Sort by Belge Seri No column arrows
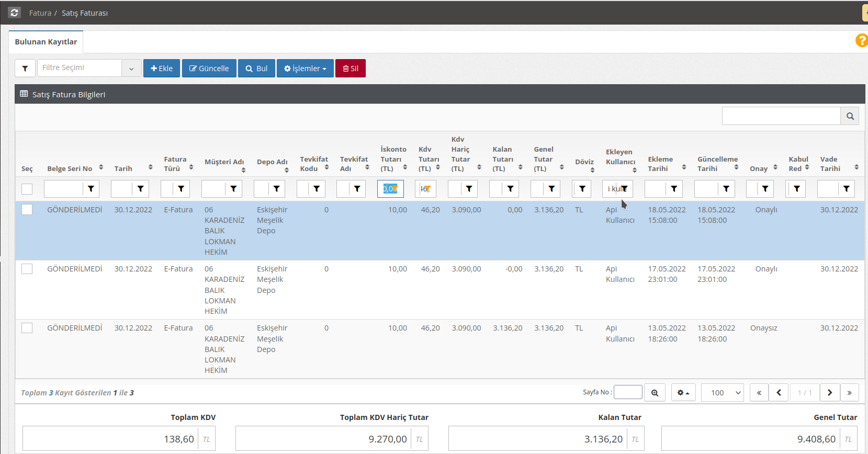The width and height of the screenshot is (868, 454). click(101, 167)
